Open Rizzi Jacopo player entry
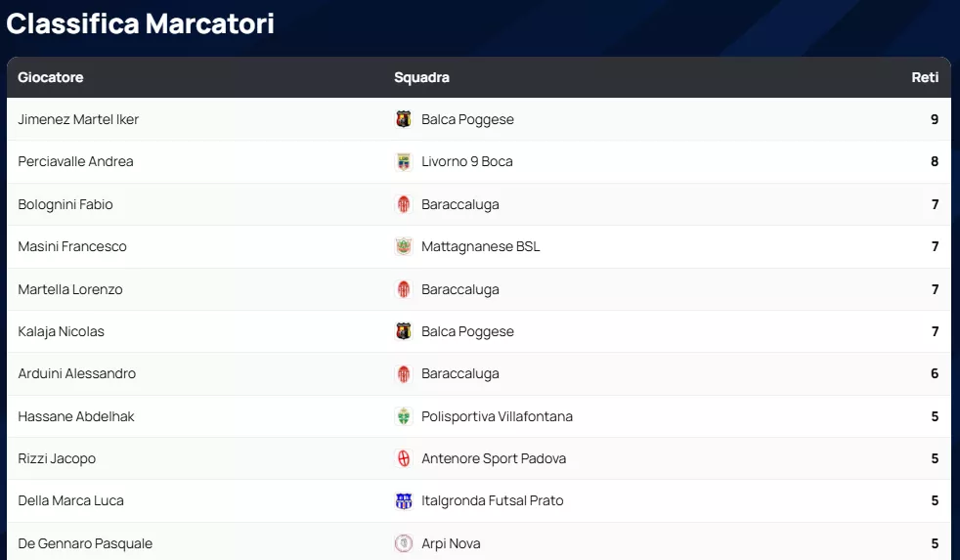The width and height of the screenshot is (960, 560). (x=57, y=458)
